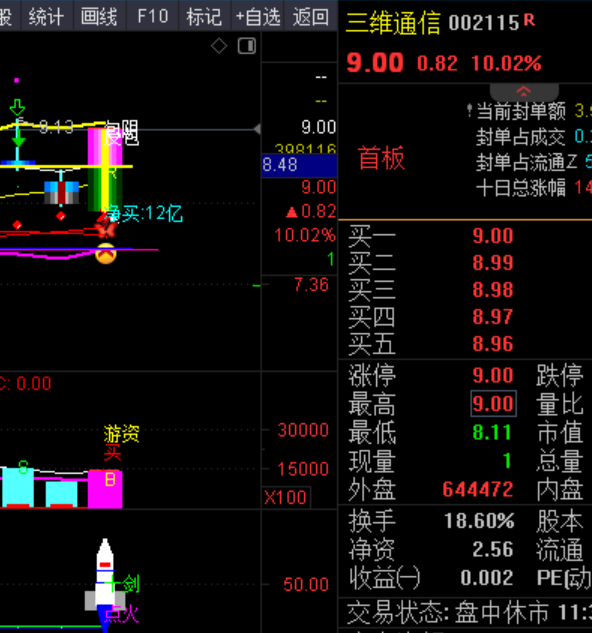592x633 pixels.
Task: Click 返回 to go back
Action: point(311,17)
